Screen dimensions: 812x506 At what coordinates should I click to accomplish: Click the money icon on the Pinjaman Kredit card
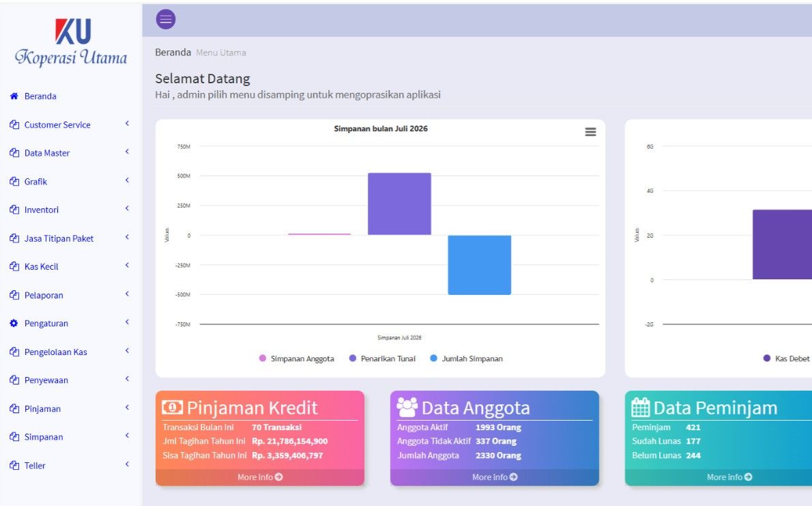tap(172, 407)
